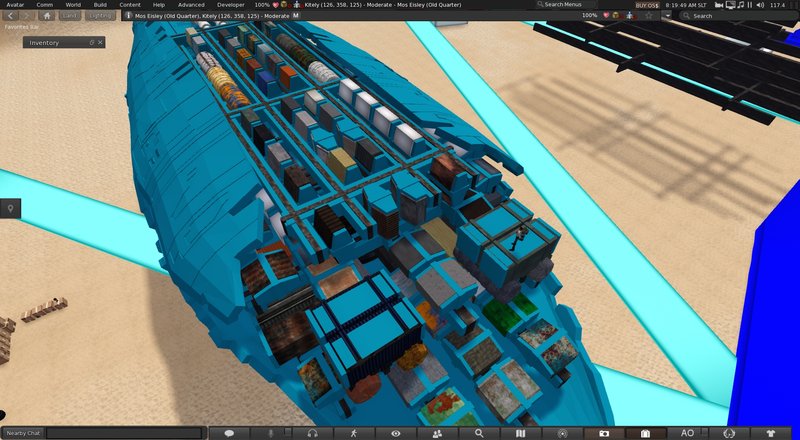Click the 117.4 FPS value

click(x=777, y=5)
